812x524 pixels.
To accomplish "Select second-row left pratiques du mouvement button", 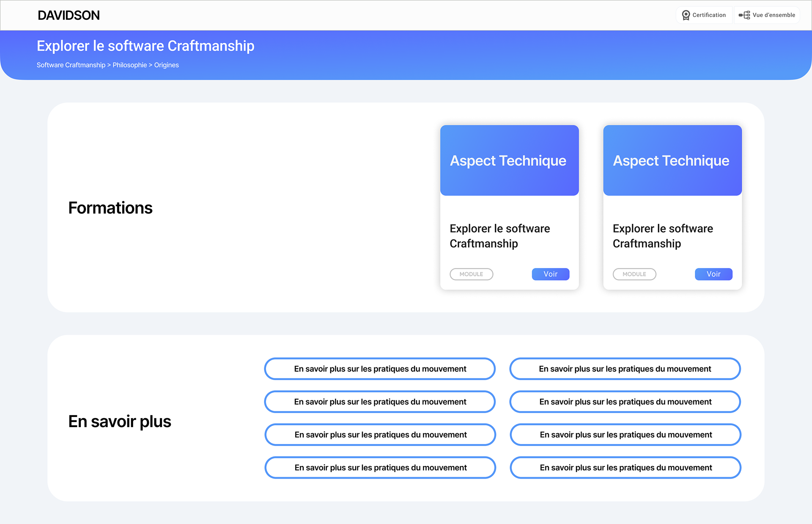I will pos(380,402).
